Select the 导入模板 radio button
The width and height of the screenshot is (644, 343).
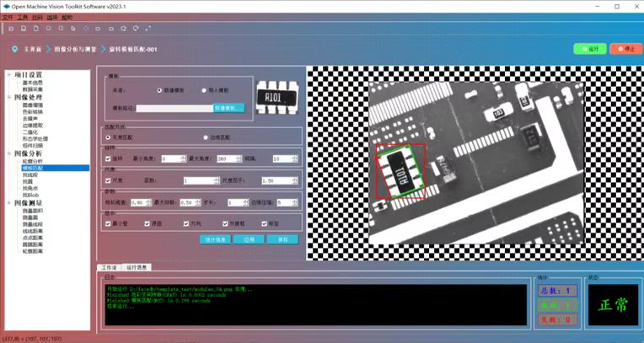(x=204, y=89)
